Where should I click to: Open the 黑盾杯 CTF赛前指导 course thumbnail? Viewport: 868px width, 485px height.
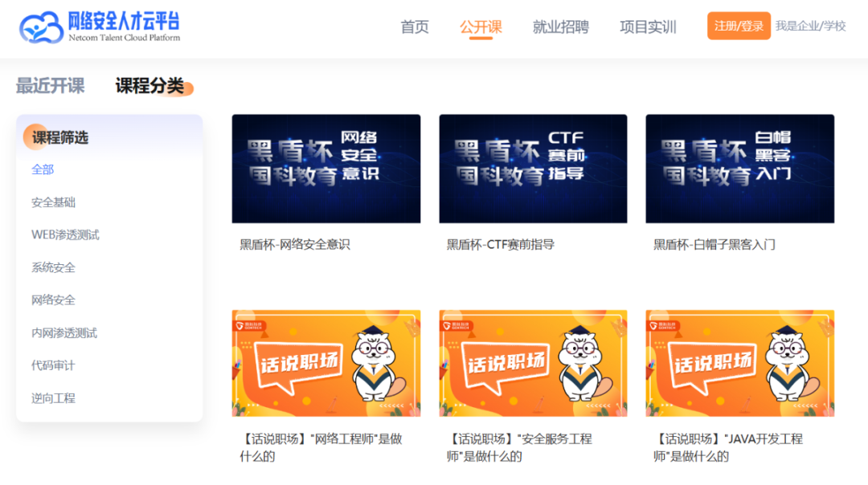(533, 169)
